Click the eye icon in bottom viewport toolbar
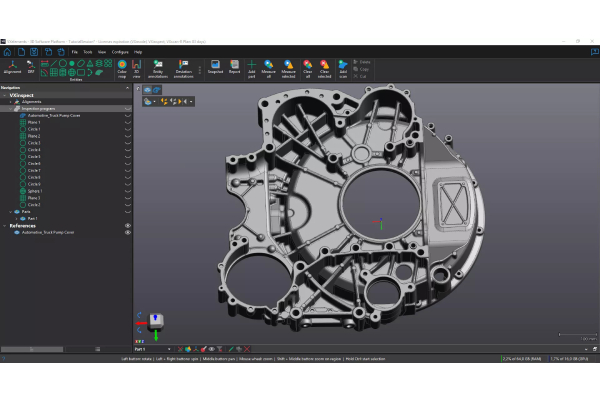 pyautogui.click(x=212, y=349)
